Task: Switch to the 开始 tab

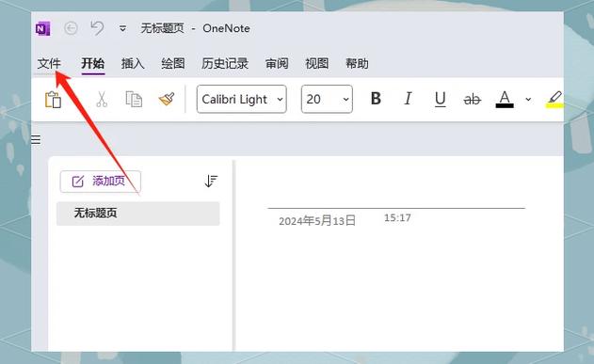Action: coord(93,64)
